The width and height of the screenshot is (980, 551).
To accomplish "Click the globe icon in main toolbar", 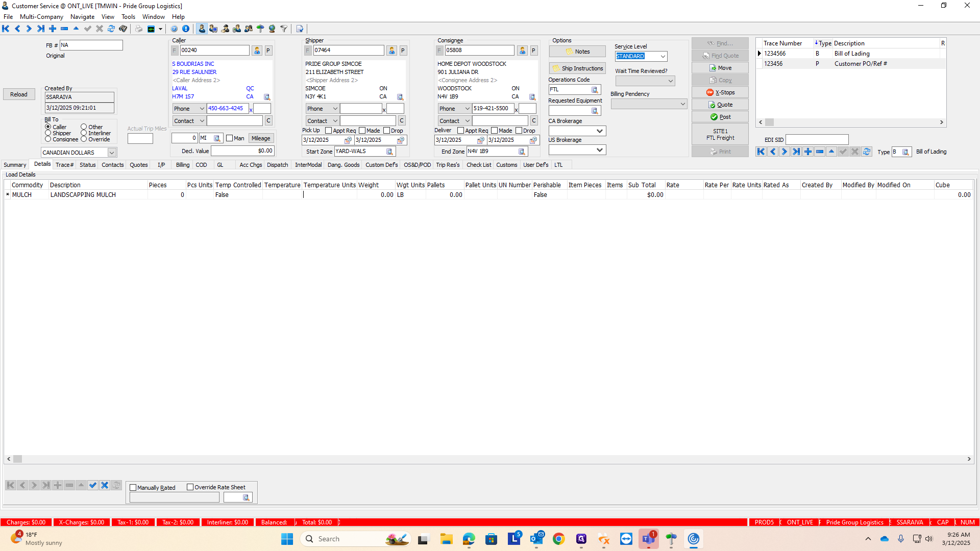I will 272,29.
